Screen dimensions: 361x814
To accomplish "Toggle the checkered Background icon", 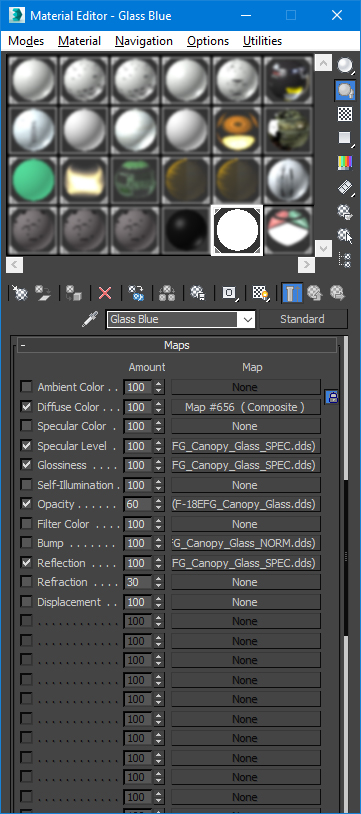I will tap(345, 114).
